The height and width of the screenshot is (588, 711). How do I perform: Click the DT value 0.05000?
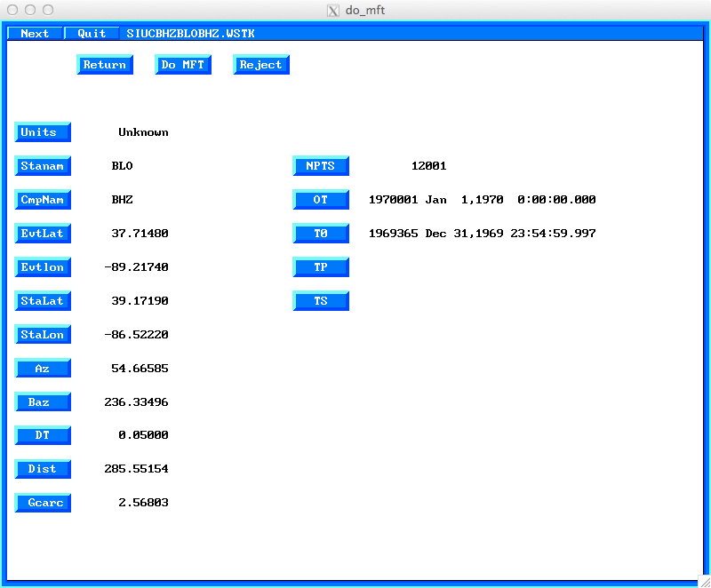143,435
